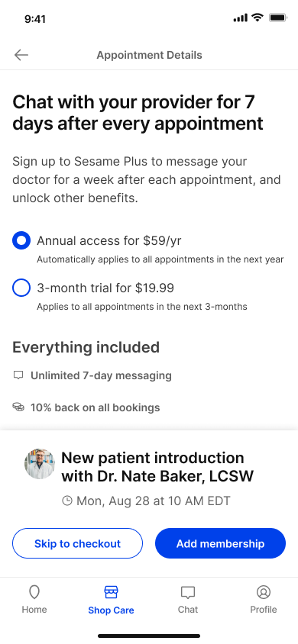Open the Home location pin icon

pos(34,592)
